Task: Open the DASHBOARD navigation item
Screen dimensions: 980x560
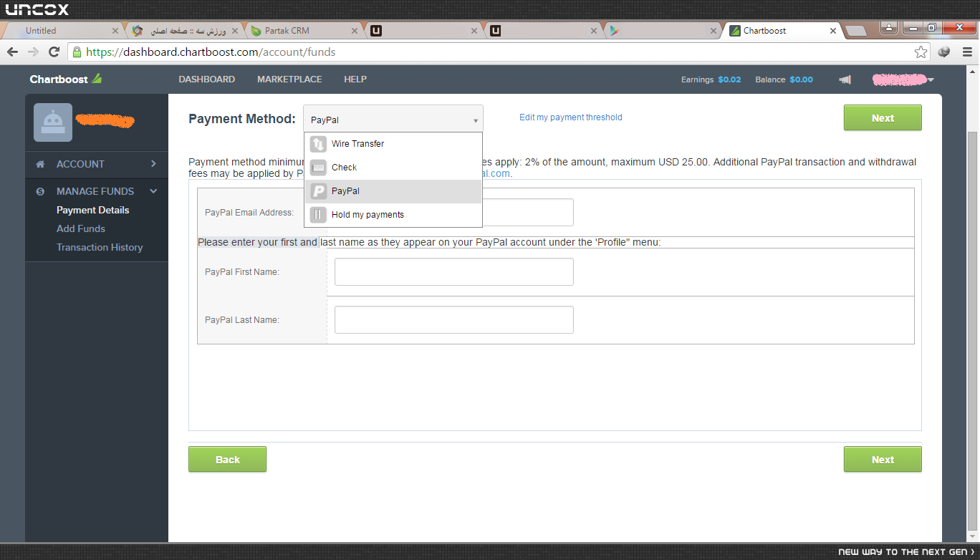Action: 207,79
